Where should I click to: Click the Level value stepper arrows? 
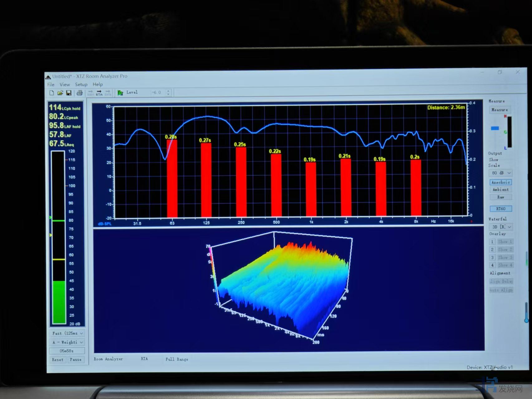(x=168, y=93)
